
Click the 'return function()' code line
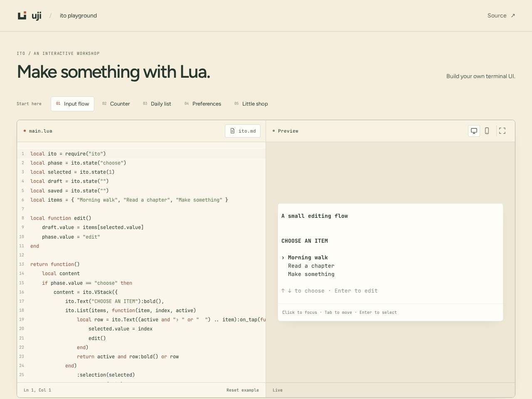(x=55, y=264)
